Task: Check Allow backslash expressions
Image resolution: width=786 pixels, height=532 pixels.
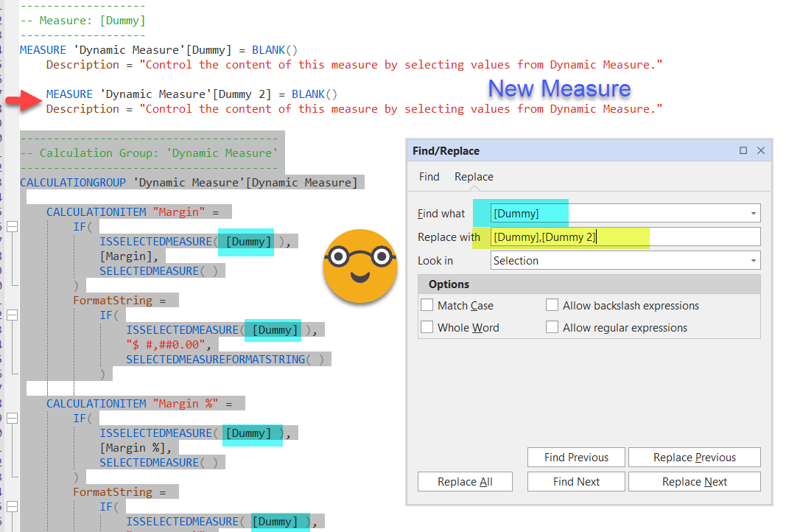Action: (552, 305)
